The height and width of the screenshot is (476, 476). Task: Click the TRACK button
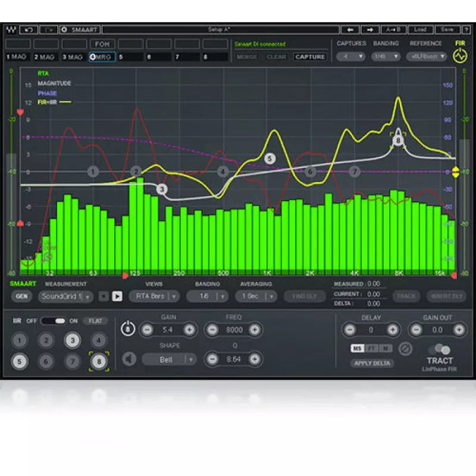click(x=406, y=296)
